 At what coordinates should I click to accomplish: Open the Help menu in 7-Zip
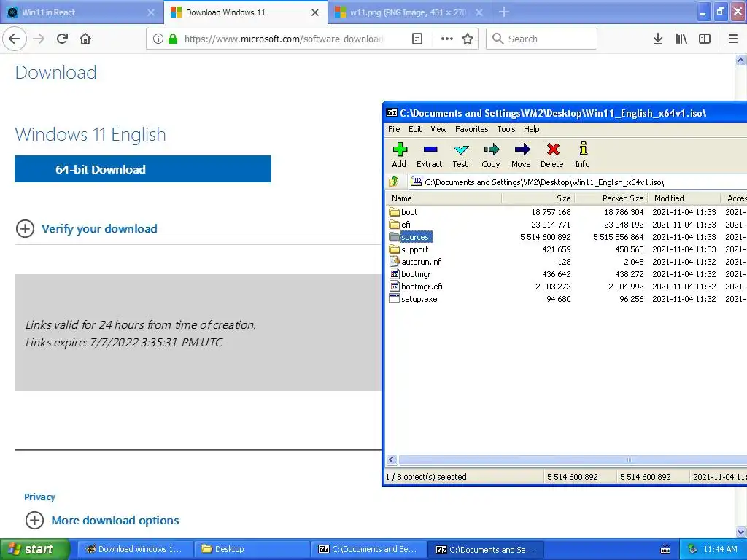pyautogui.click(x=531, y=129)
